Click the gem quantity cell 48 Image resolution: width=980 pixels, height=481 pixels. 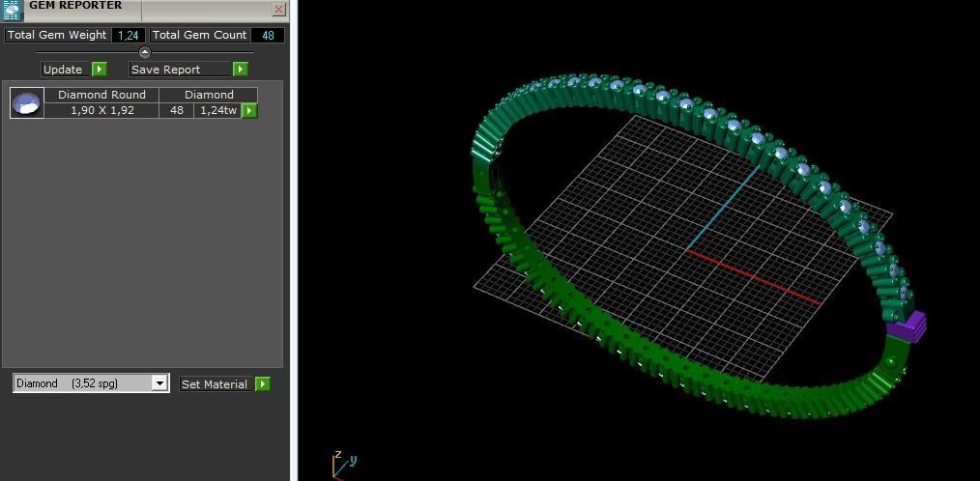[x=176, y=110]
